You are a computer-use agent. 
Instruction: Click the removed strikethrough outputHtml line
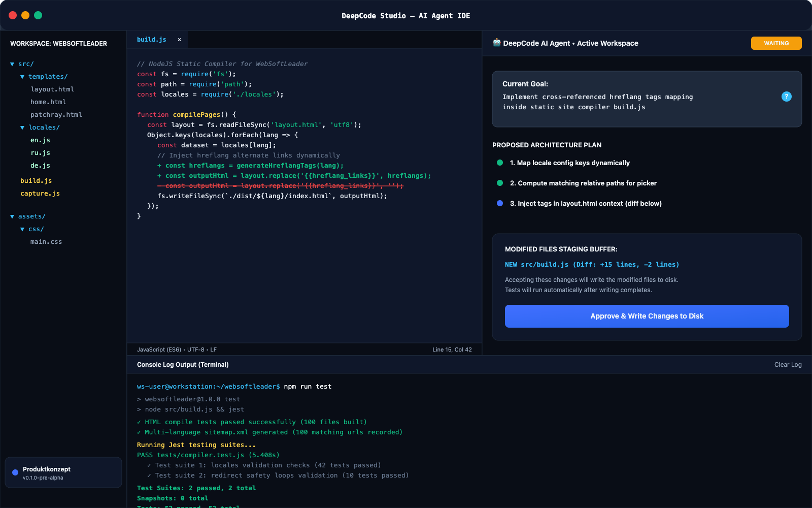pos(280,186)
